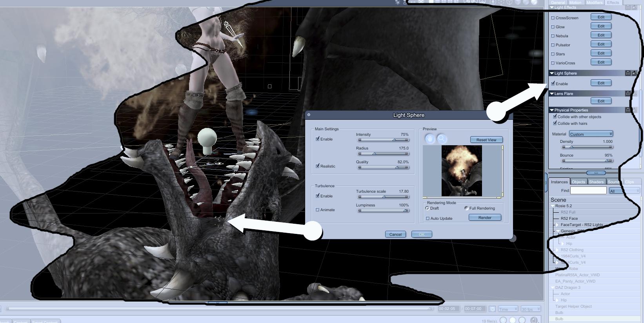Open the All filter dropdown beside Find
The width and height of the screenshot is (644, 323).
click(x=624, y=191)
